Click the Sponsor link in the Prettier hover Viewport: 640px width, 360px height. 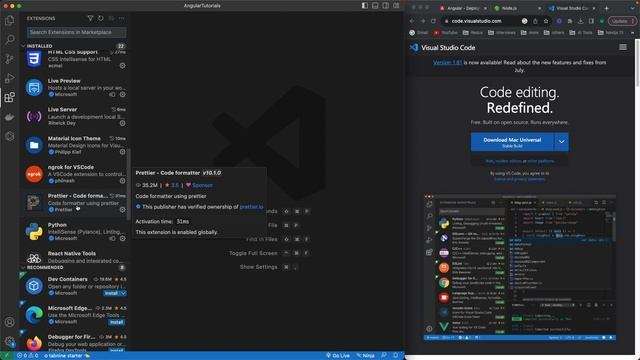(202, 185)
